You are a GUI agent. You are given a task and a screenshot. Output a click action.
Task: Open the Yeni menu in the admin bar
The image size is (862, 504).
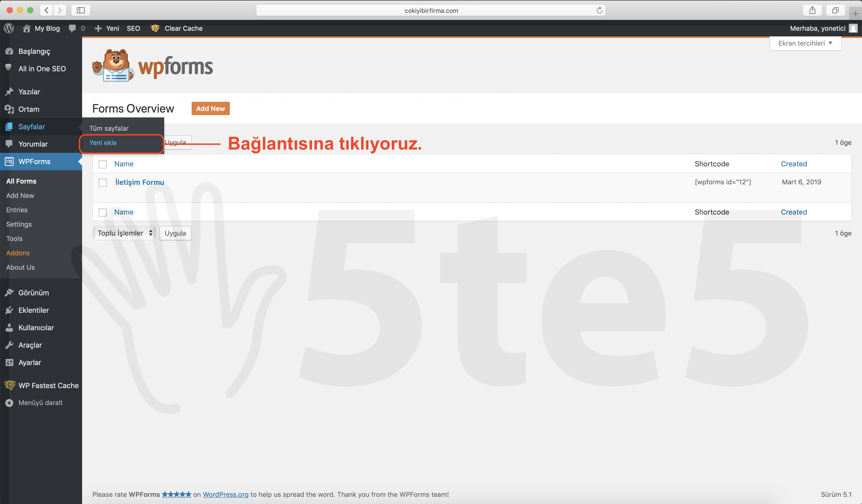click(107, 28)
